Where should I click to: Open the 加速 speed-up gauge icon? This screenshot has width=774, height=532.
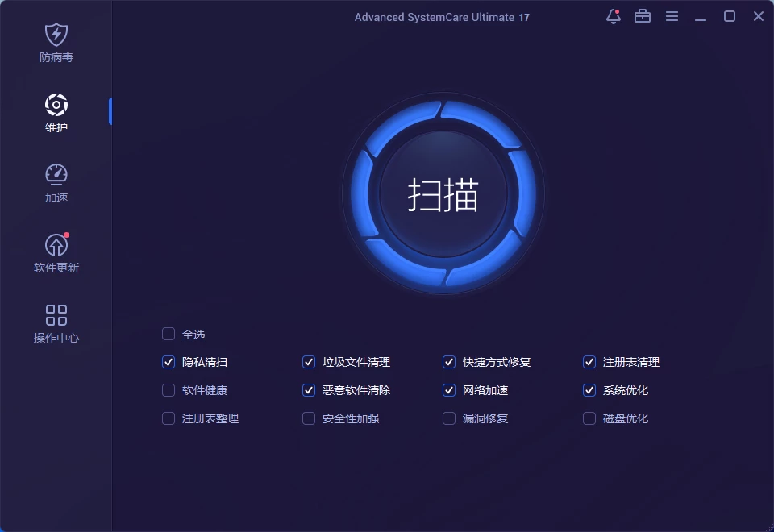pyautogui.click(x=56, y=175)
